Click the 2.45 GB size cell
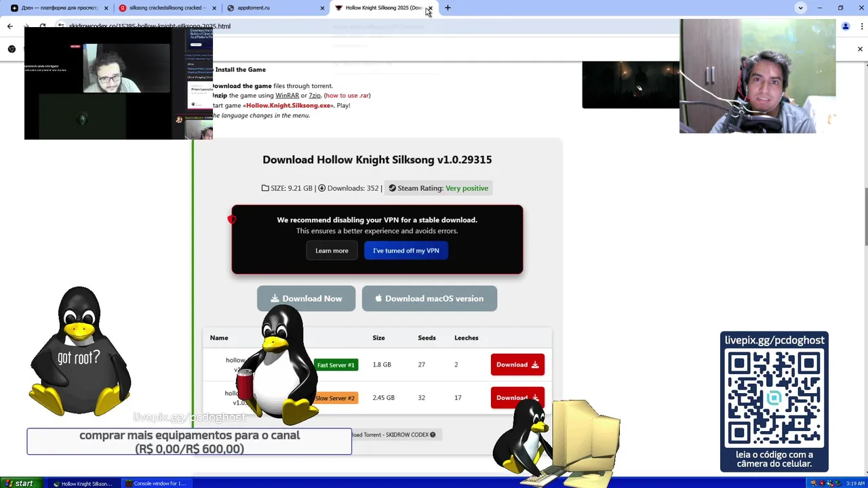 click(383, 398)
